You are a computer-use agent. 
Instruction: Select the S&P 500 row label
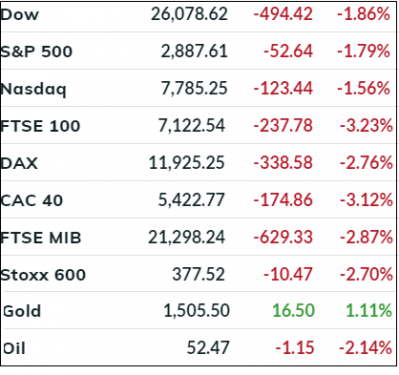[x=36, y=52]
